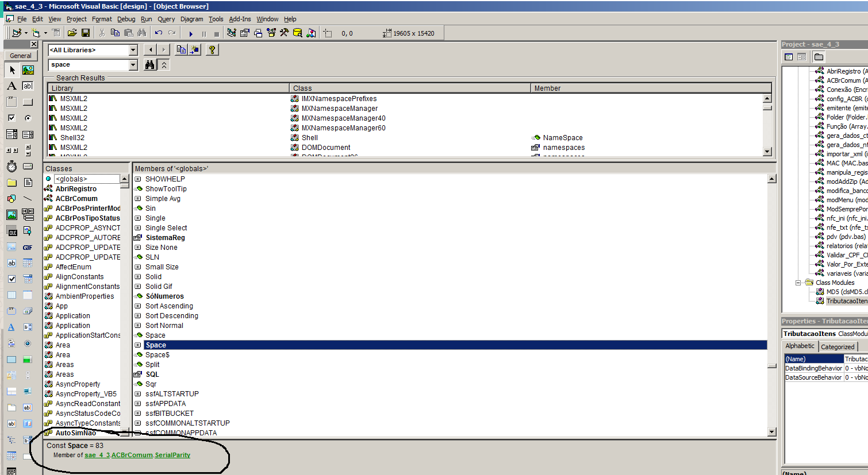Screen dimensions: 868x475
Task: Open the Toolbox hammer-wrench icon
Action: click(284, 33)
